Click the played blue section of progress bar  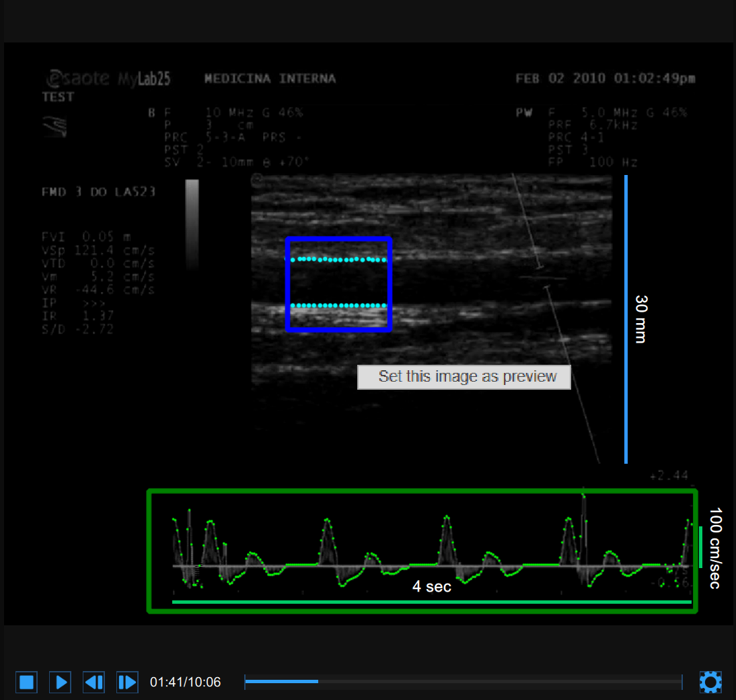(x=281, y=682)
